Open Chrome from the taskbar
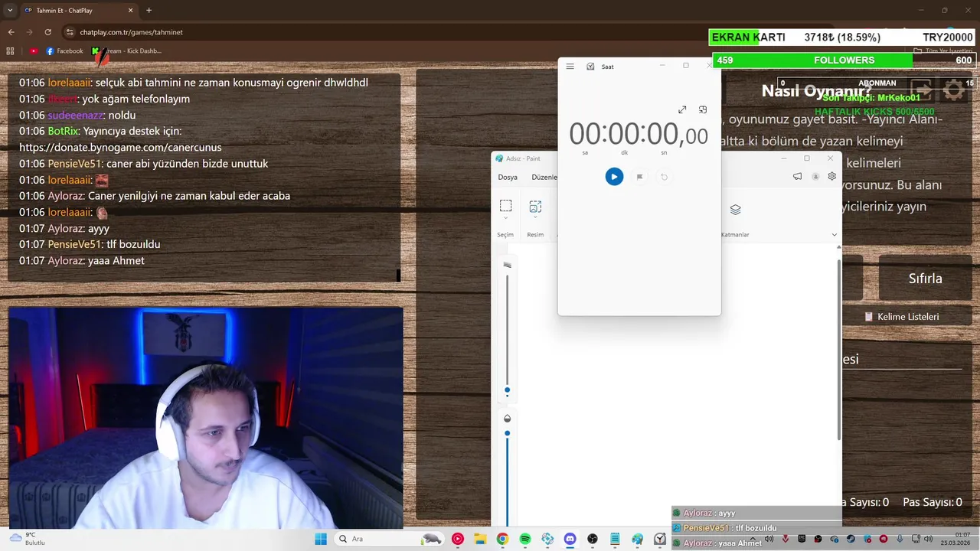 [x=502, y=539]
